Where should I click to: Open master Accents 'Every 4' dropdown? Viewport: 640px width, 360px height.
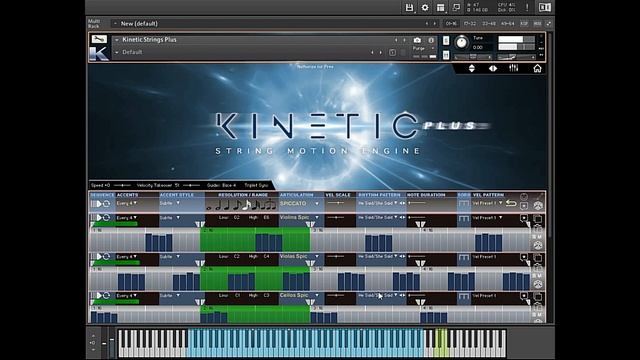pyautogui.click(x=127, y=203)
